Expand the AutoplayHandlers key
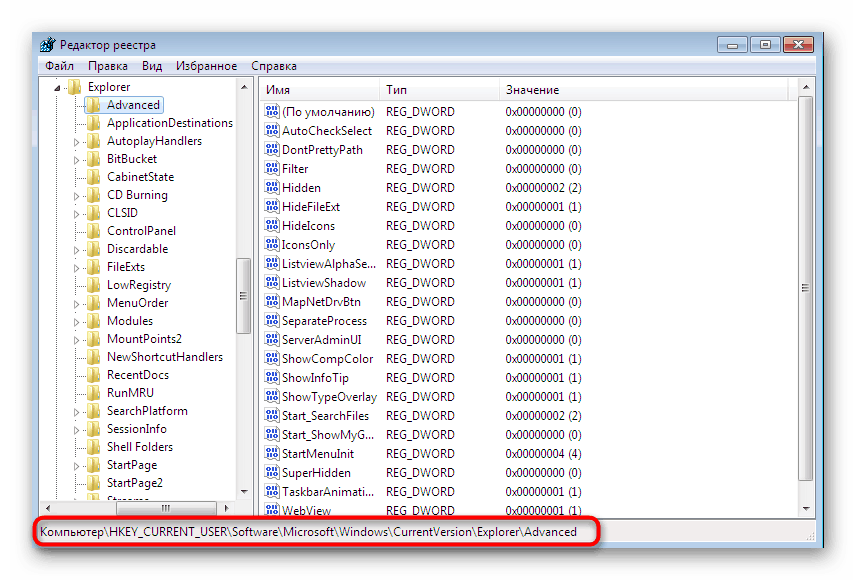This screenshot has width=856, height=580. pyautogui.click(x=76, y=142)
